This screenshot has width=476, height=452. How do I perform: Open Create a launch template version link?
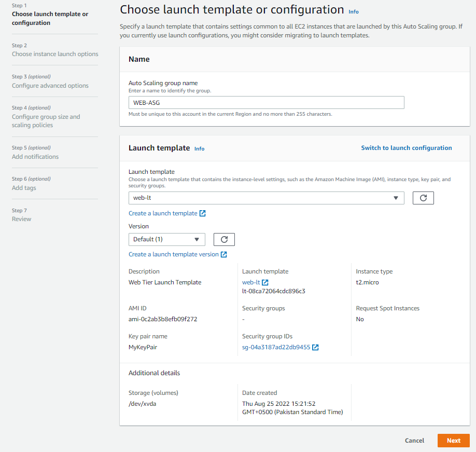[174, 255]
